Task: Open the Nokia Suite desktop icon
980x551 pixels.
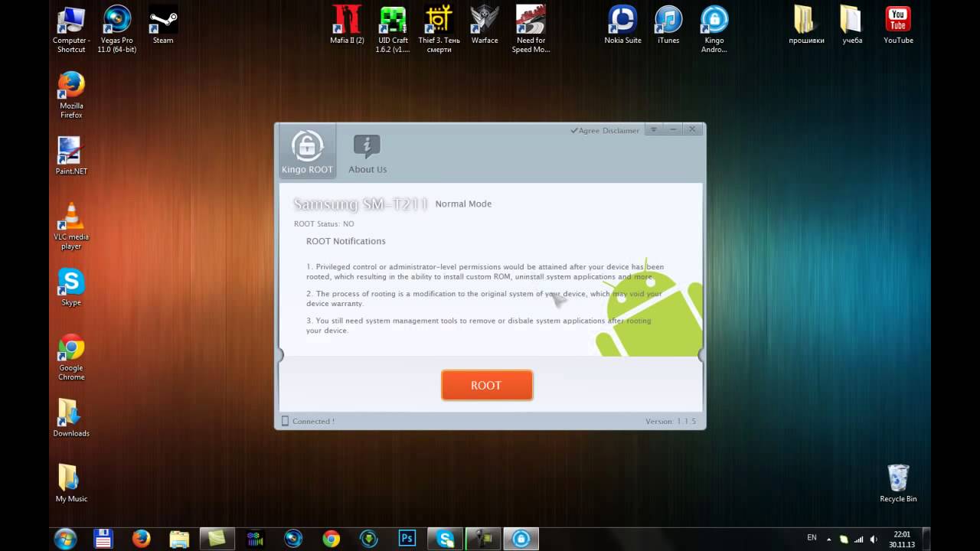Action: click(622, 24)
